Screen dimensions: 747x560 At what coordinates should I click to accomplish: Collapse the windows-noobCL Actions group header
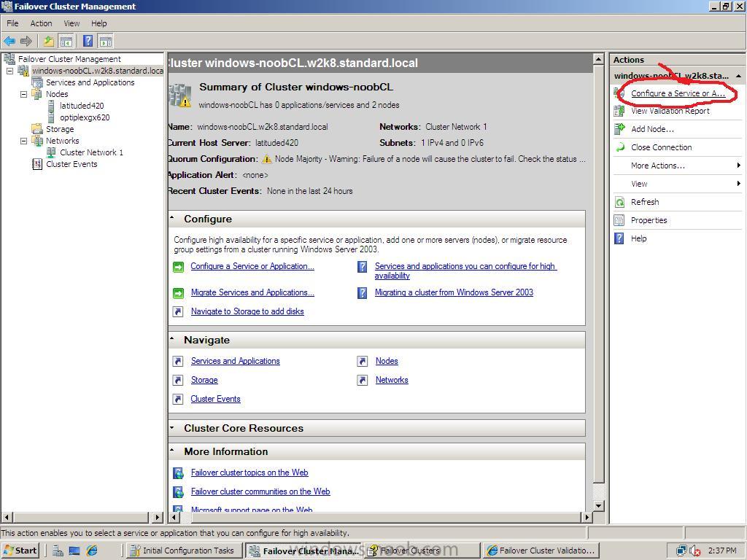738,76
